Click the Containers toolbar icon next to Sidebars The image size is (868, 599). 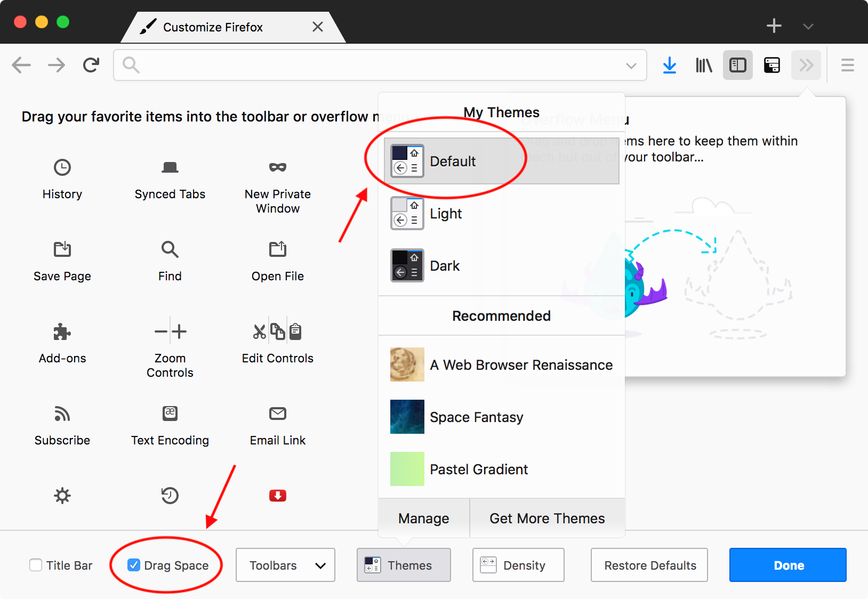772,65
